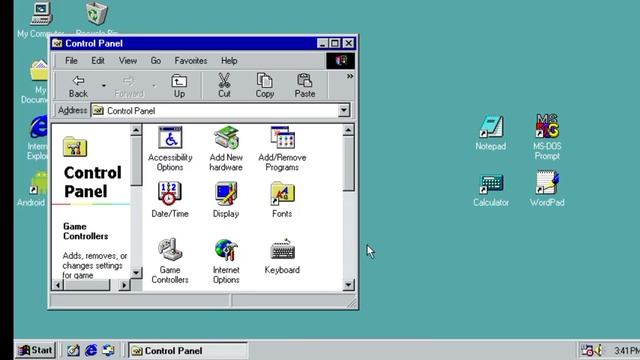Select Calculator desktop shortcut
Image resolution: width=640 pixels, height=360 pixels.
pos(491,190)
